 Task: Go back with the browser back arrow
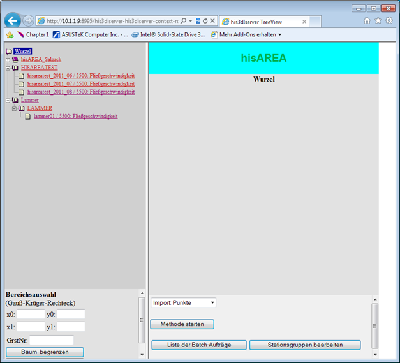13,21
